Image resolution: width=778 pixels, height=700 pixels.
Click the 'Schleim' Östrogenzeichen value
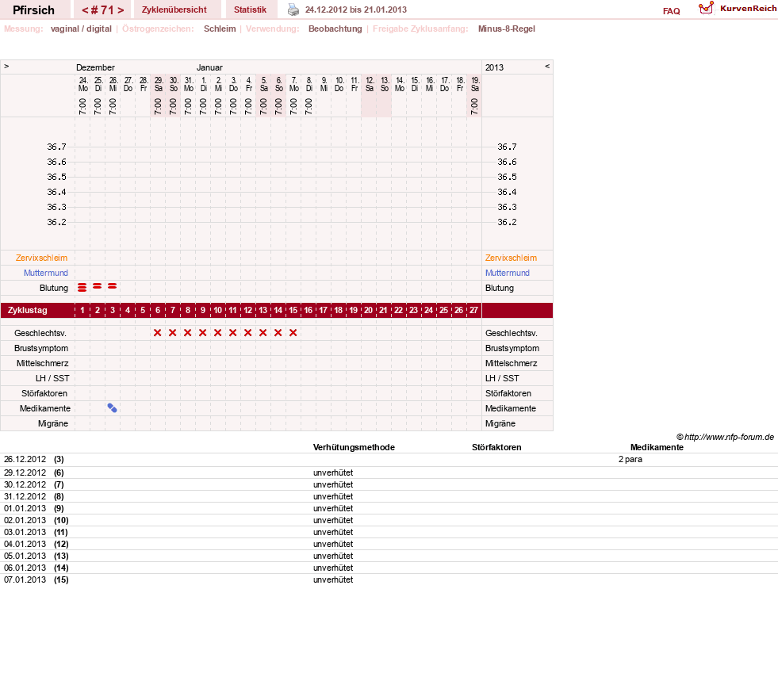click(x=220, y=29)
